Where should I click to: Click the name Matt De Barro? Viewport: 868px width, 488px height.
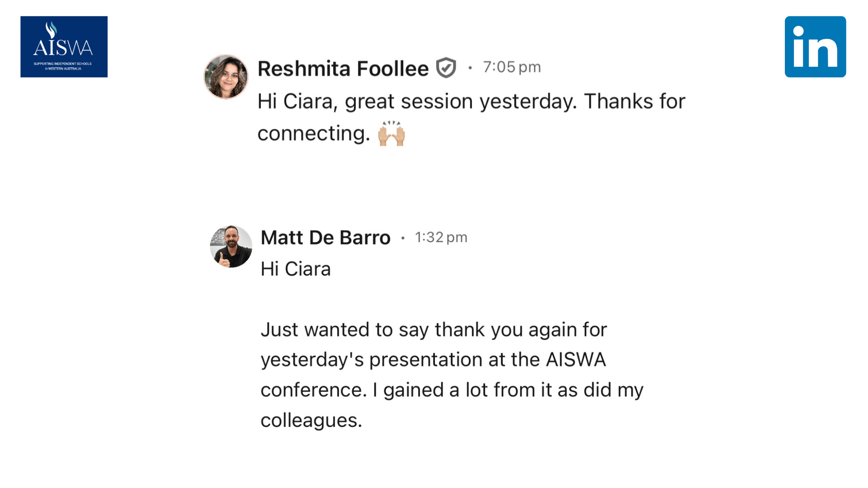pos(325,238)
